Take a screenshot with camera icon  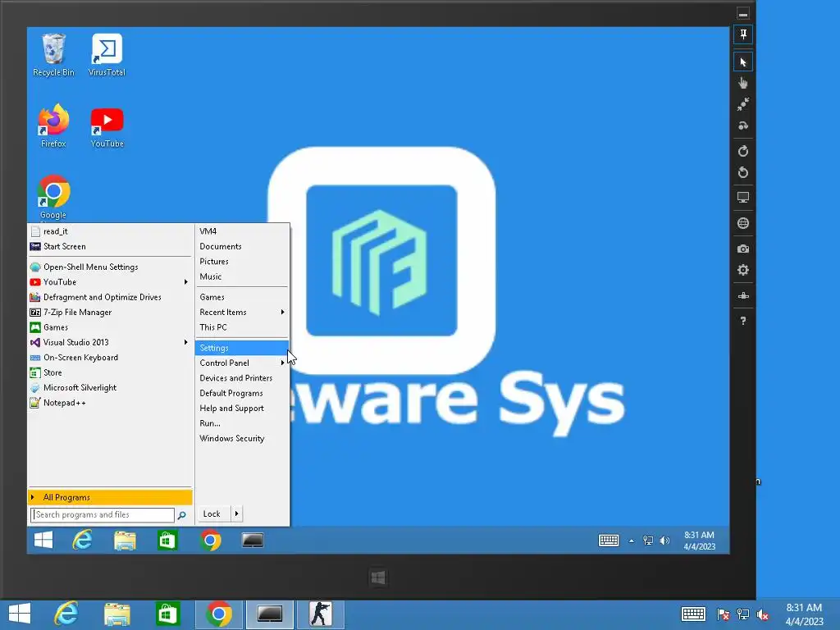pos(743,249)
